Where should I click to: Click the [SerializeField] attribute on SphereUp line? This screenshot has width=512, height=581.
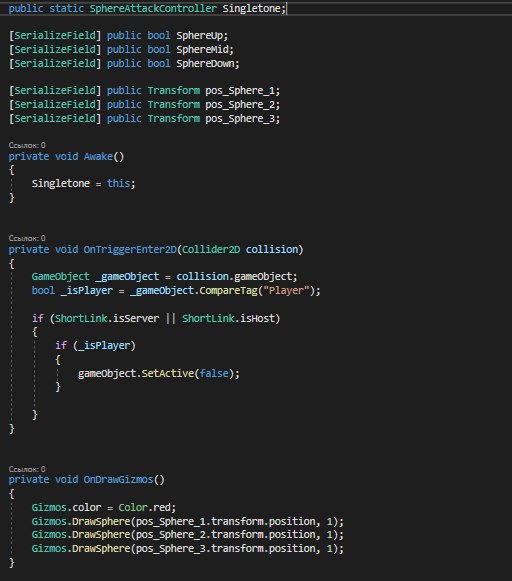[x=55, y=36]
